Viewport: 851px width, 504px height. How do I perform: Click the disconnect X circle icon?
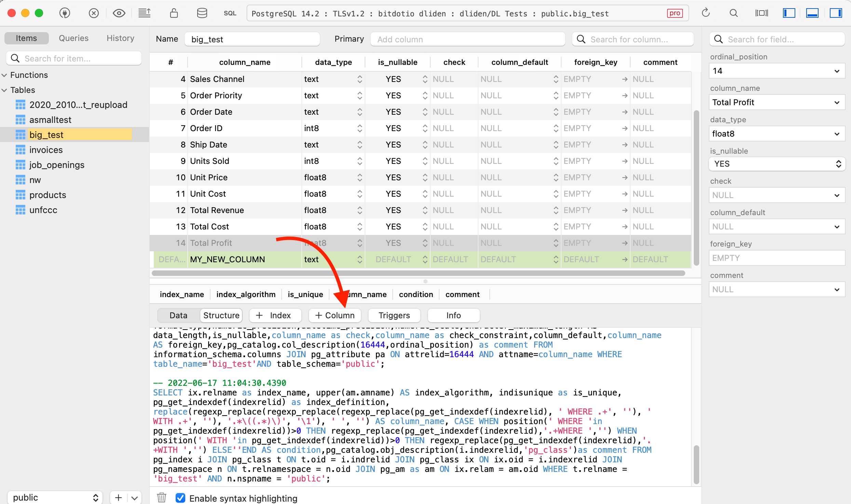click(94, 13)
